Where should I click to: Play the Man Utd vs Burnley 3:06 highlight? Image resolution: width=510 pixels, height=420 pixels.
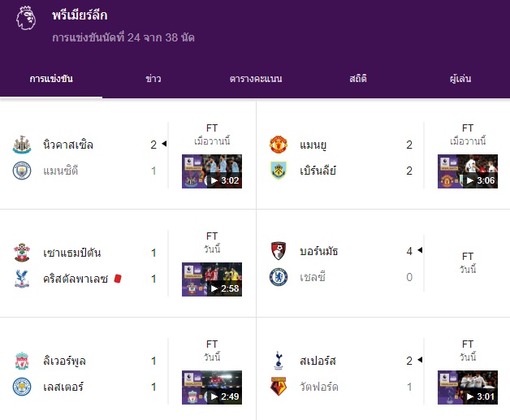coord(467,171)
